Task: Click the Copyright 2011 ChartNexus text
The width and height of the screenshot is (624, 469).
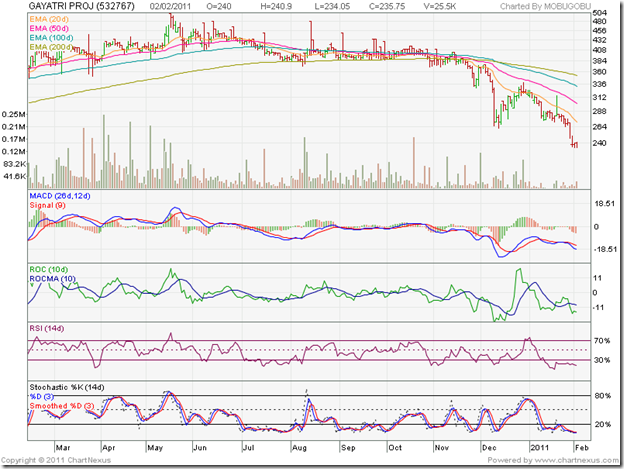Action: coord(56,460)
